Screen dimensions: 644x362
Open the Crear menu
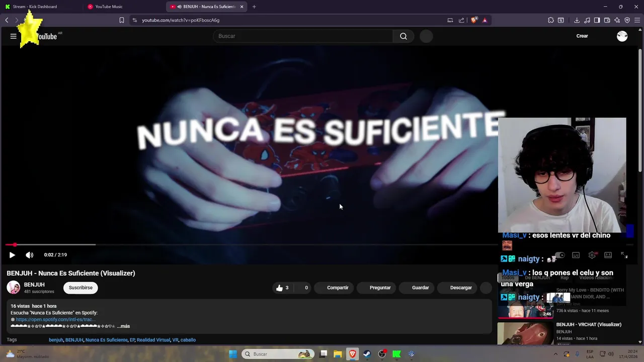pyautogui.click(x=582, y=36)
